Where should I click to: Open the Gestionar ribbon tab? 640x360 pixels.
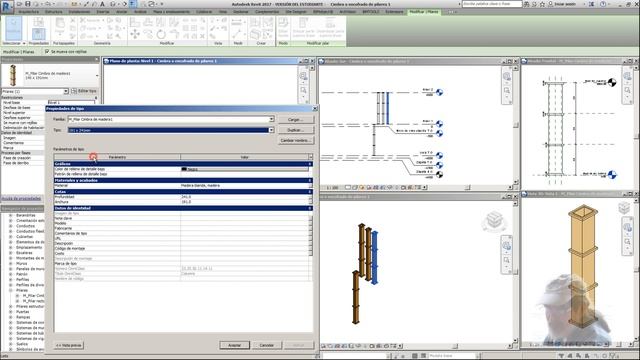[240, 12]
